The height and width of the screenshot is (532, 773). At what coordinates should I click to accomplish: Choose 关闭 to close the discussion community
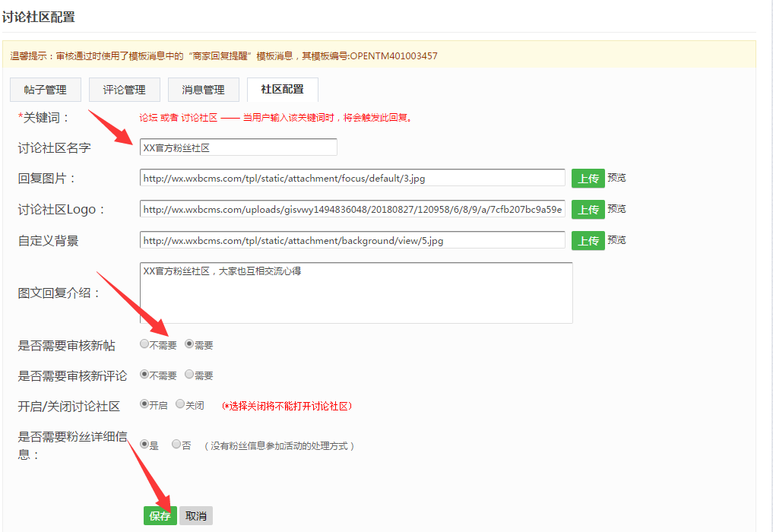179,404
